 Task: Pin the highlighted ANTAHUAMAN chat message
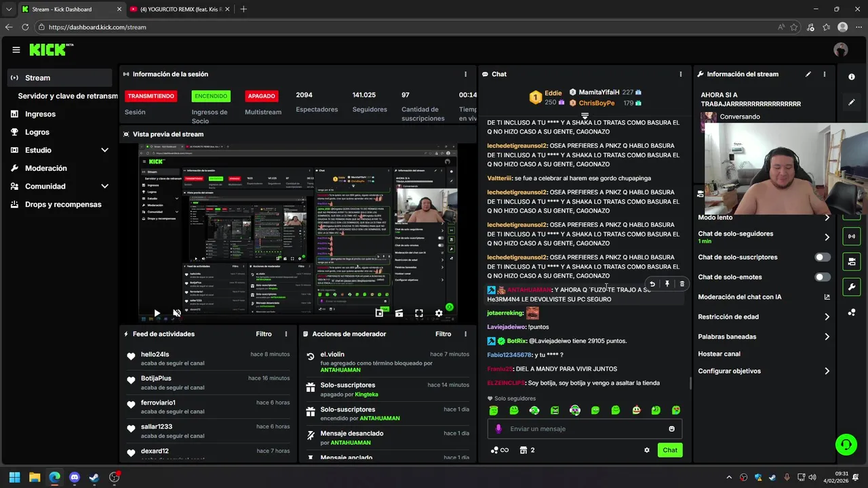coord(667,284)
